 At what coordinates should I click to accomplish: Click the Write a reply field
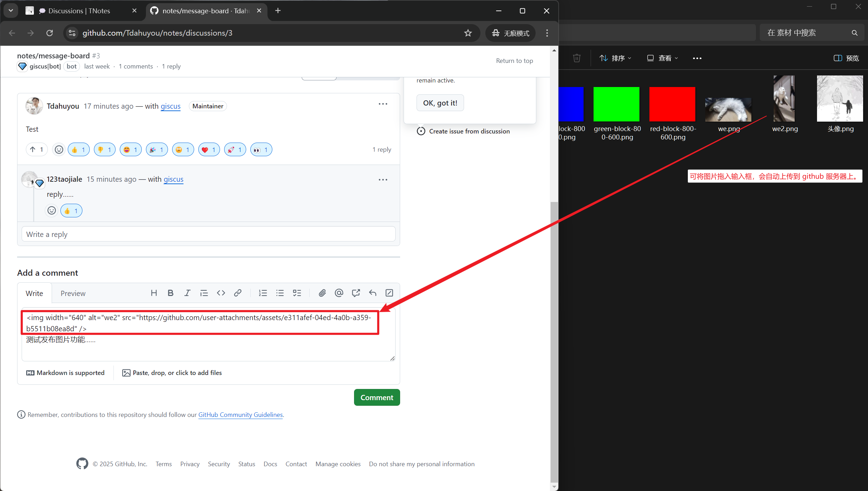coord(208,234)
